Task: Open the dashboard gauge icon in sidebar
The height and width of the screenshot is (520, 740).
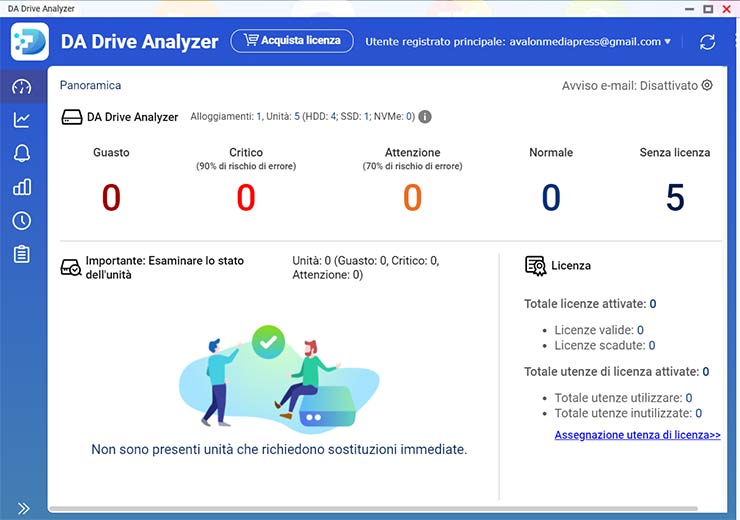Action: 21,87
